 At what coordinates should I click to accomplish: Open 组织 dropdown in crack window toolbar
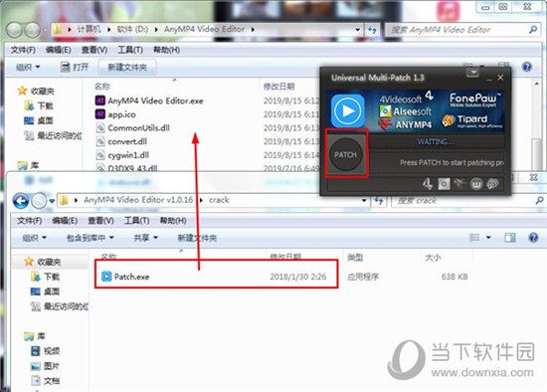coord(34,238)
